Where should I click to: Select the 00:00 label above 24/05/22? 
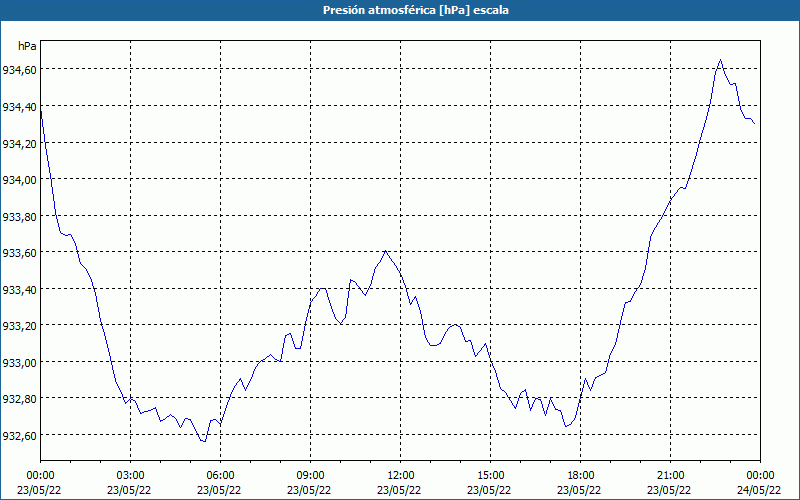click(x=760, y=476)
